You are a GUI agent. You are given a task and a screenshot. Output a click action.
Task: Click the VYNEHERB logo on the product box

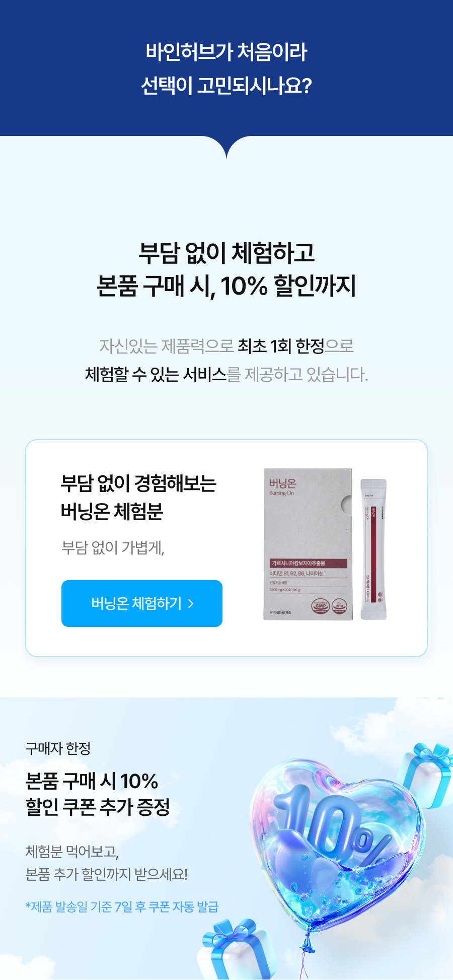[x=280, y=612]
